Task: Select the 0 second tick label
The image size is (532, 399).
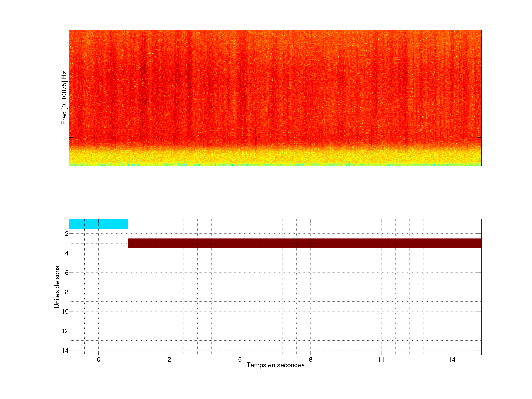Action: tap(99, 359)
